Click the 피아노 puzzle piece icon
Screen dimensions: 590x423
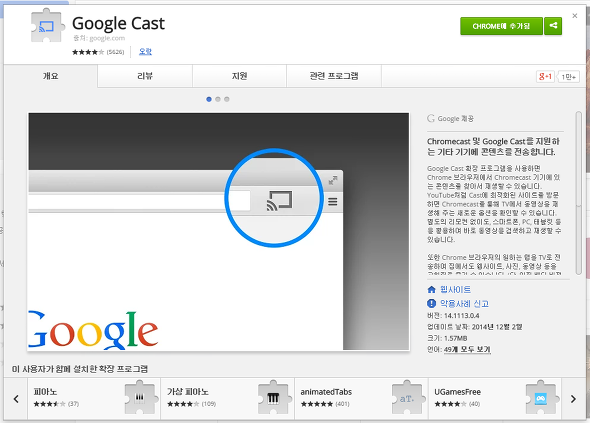pyautogui.click(x=140, y=397)
